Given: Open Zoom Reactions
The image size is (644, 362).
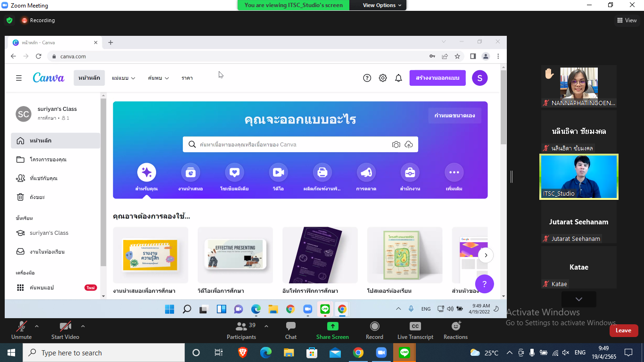Looking at the screenshot, I should click(455, 330).
